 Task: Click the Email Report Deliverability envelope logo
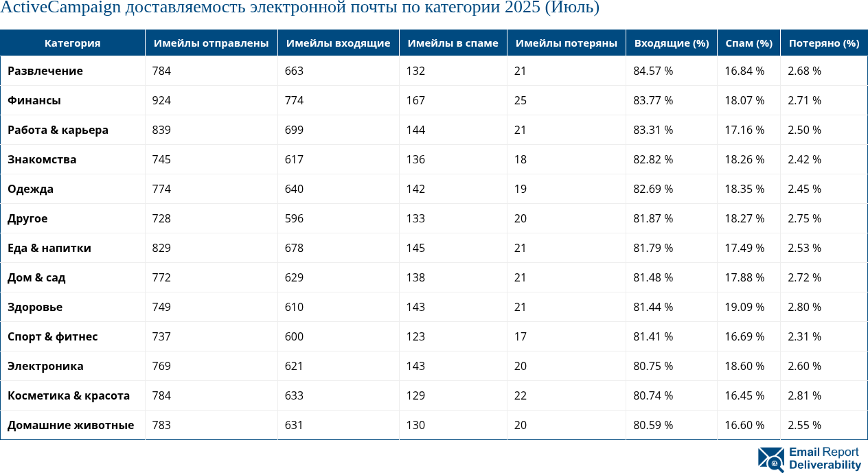770,459
